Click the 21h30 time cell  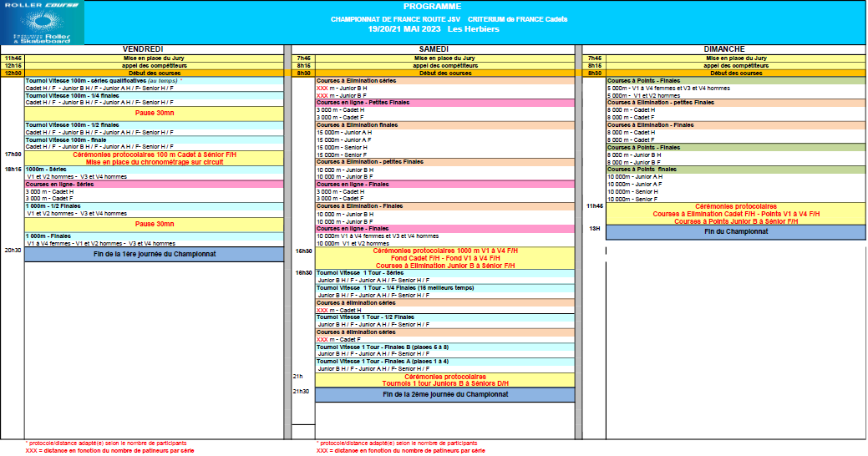[x=301, y=391]
